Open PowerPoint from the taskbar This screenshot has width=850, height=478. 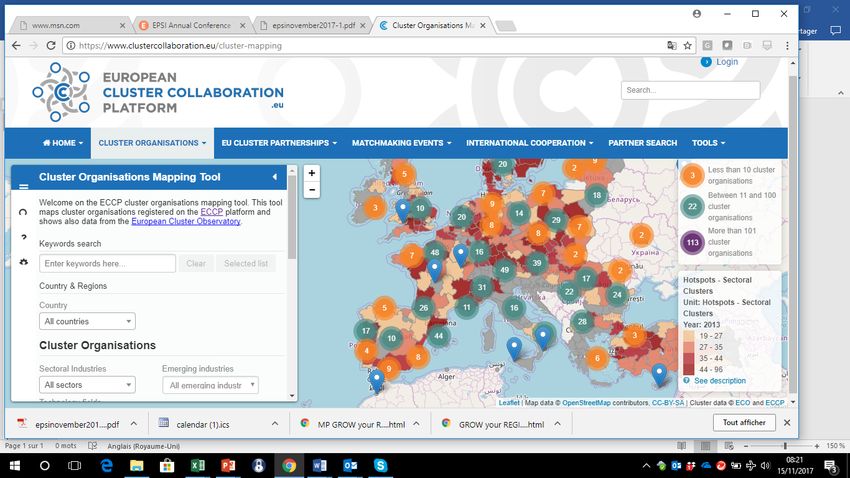(x=228, y=466)
